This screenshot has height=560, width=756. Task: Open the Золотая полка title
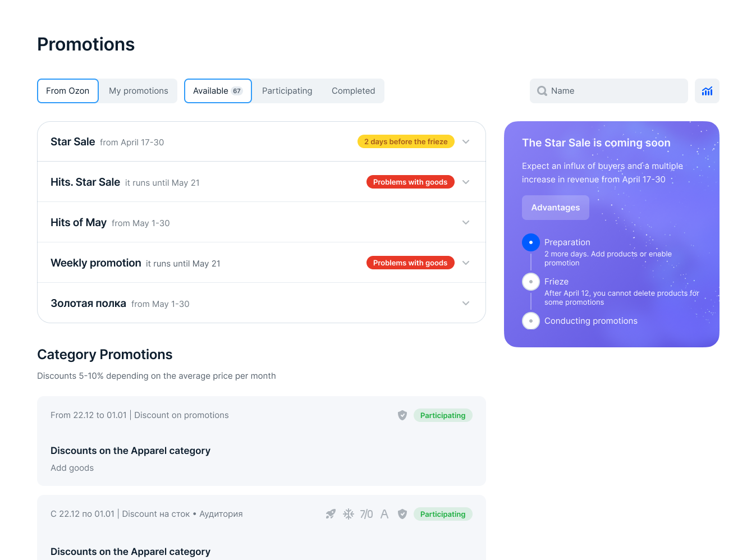pyautogui.click(x=88, y=304)
